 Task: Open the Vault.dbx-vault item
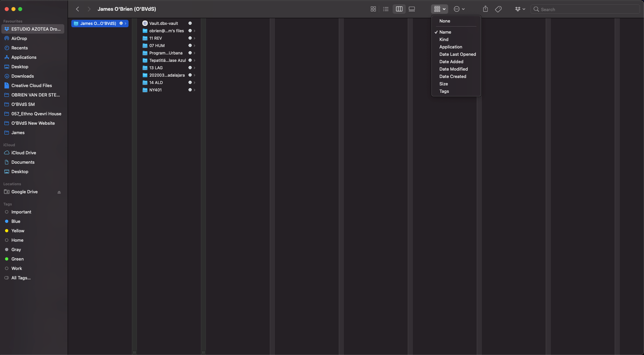[x=164, y=23]
